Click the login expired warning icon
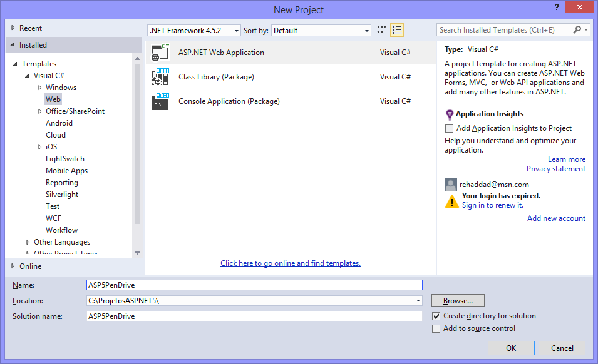Viewport: 598px width, 364px height. click(x=452, y=201)
